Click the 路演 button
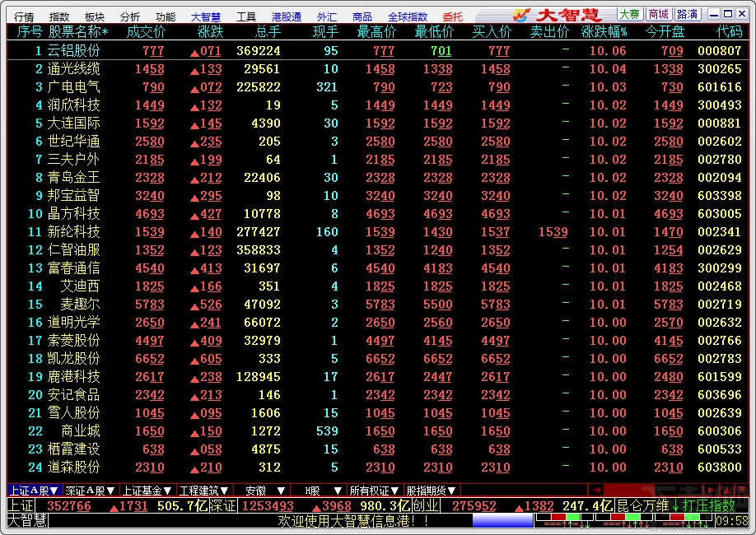Image resolution: width=756 pixels, height=535 pixels. 687,15
